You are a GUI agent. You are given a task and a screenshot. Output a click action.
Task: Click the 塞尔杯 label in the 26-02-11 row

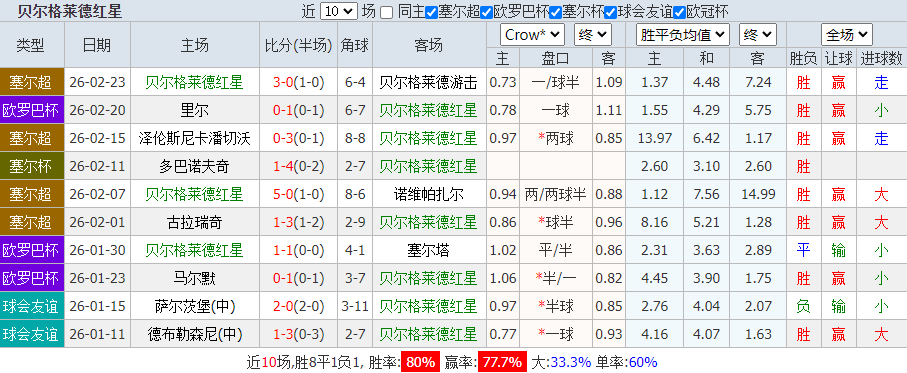point(31,166)
